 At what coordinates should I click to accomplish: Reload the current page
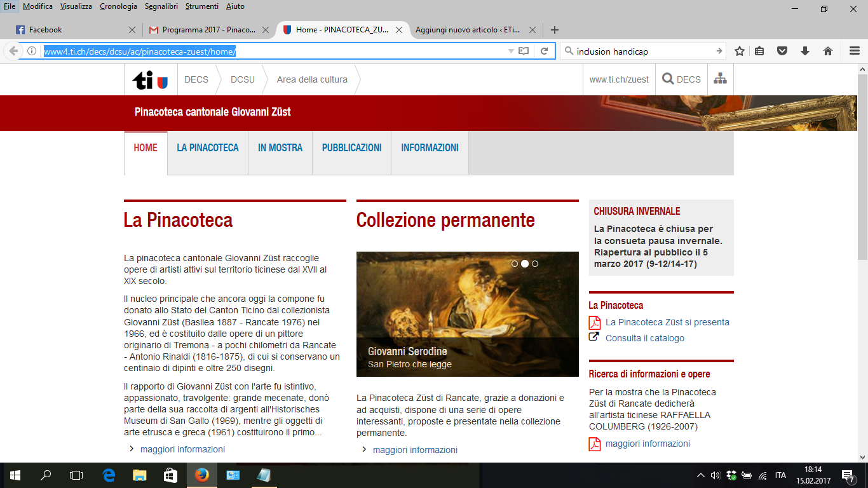coord(544,51)
